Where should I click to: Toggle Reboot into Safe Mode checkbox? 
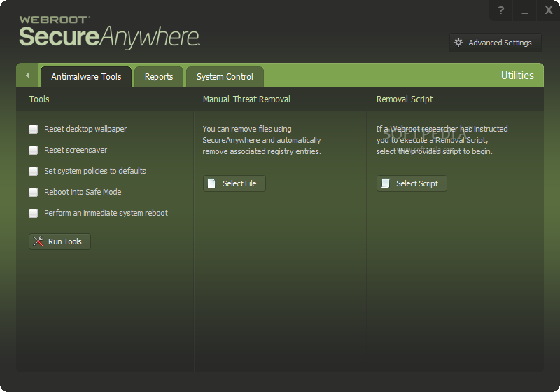[x=33, y=192]
